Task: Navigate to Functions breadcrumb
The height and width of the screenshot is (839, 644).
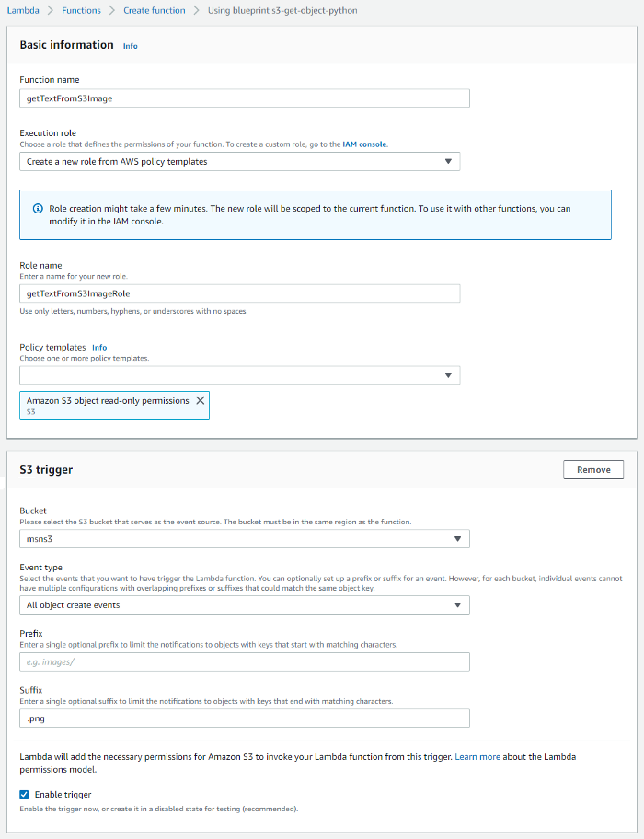Action: pos(81,11)
